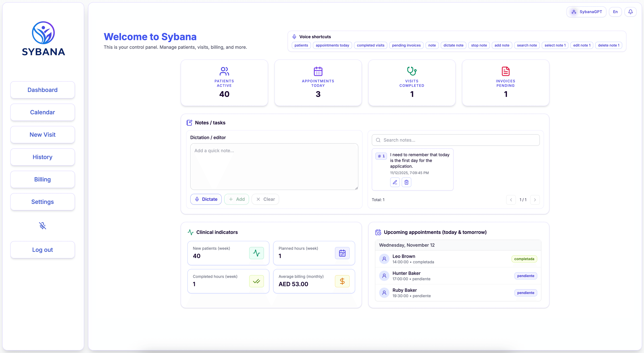The image size is (644, 353).
Task: Clear the dictation editor
Action: pos(265,199)
